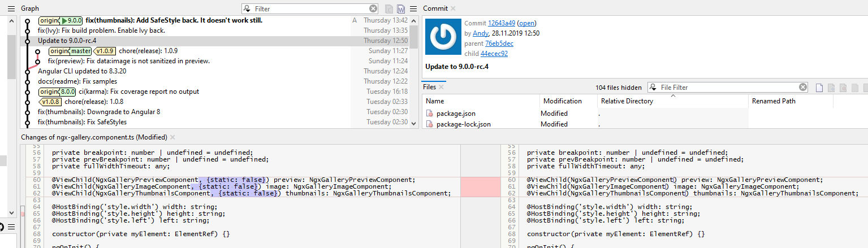Click origin label on the 9.0.0 commit
Viewport: 868px width, 248px height.
(x=50, y=20)
